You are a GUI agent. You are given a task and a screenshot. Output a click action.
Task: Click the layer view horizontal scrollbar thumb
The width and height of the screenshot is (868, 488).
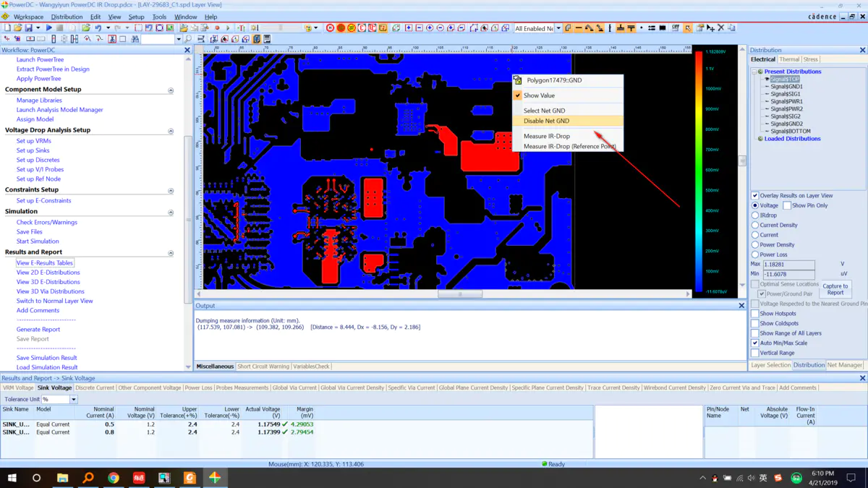pyautogui.click(x=460, y=294)
